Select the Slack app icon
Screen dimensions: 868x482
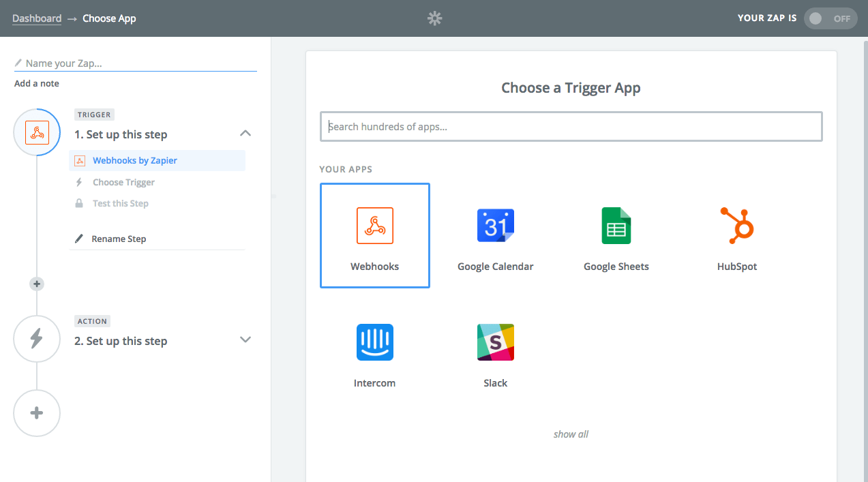pyautogui.click(x=496, y=342)
